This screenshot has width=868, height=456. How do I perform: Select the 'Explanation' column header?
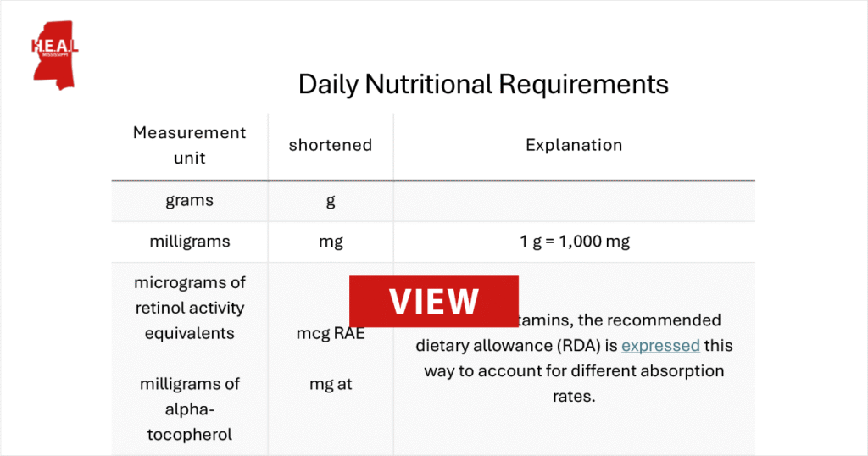(x=574, y=145)
